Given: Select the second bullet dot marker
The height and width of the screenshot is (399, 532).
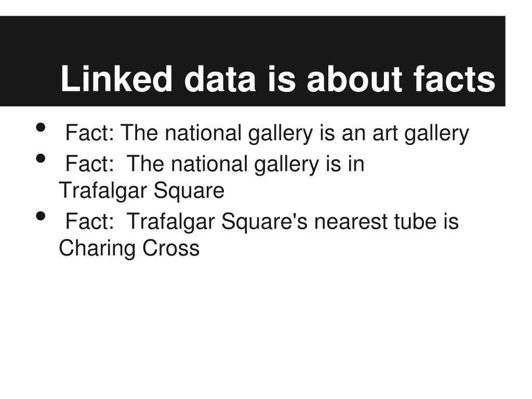Looking at the screenshot, I should tap(41, 158).
